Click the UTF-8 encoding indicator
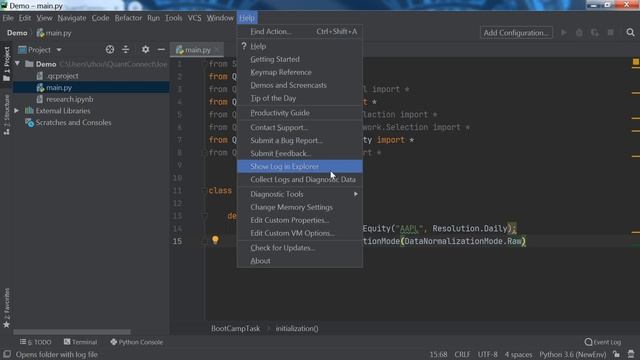This screenshot has height=360, width=640. click(488, 354)
